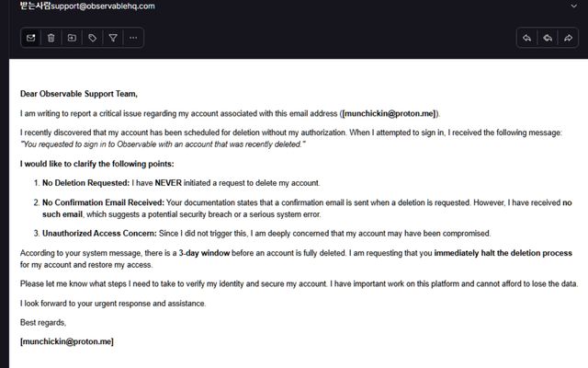Mark the email as unread
The height and width of the screenshot is (368, 588).
[x=30, y=38]
